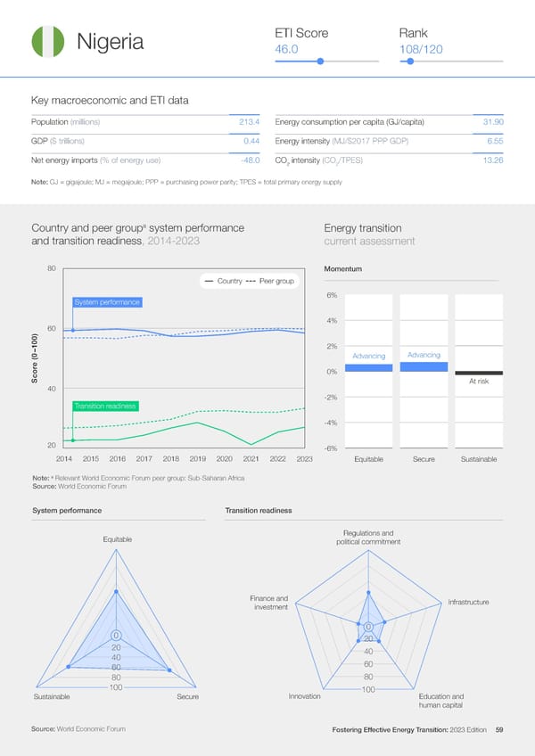Click the Advancing label in the Equitable column
This screenshot has width=535, height=756.
(368, 357)
